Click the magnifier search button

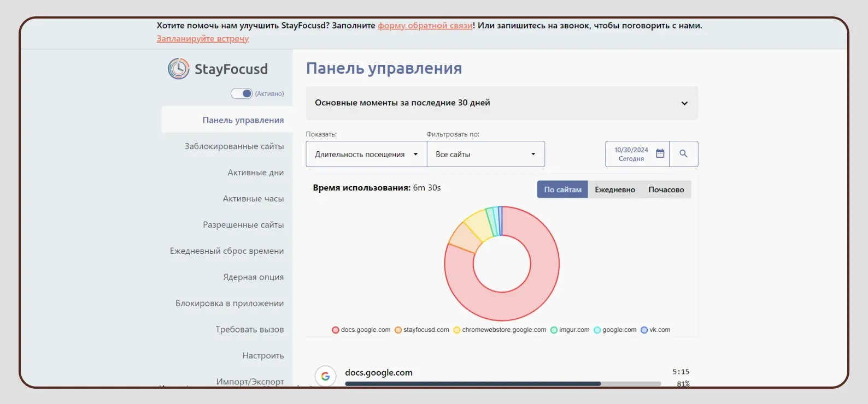(683, 154)
